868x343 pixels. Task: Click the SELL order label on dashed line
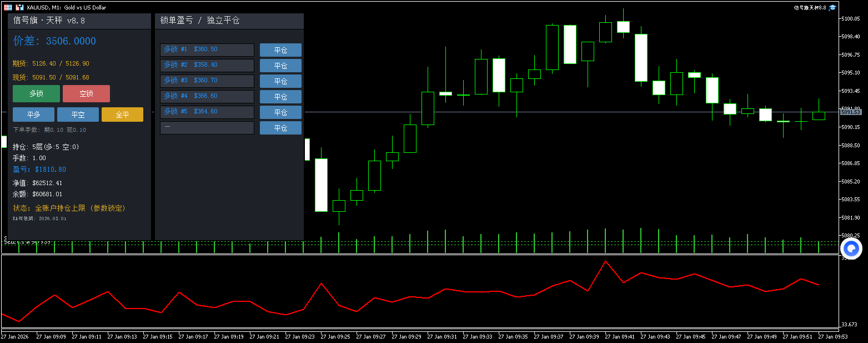28,242
